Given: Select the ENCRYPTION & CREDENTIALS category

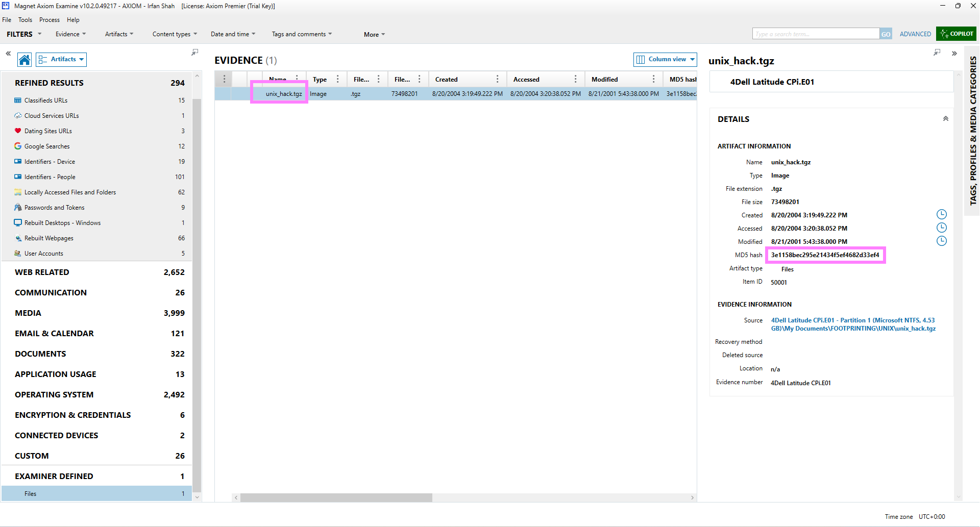Looking at the screenshot, I should click(x=97, y=415).
